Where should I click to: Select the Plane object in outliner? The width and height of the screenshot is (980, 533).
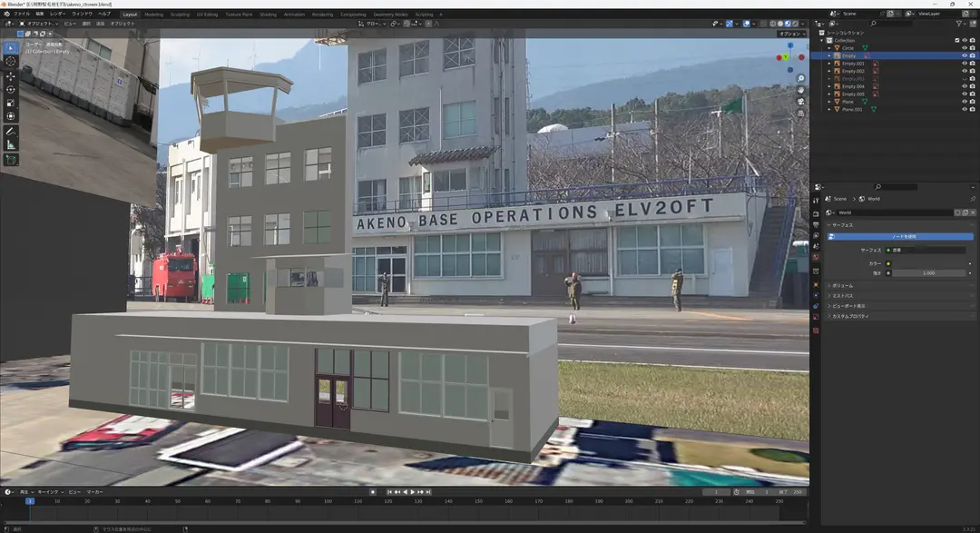(x=848, y=102)
